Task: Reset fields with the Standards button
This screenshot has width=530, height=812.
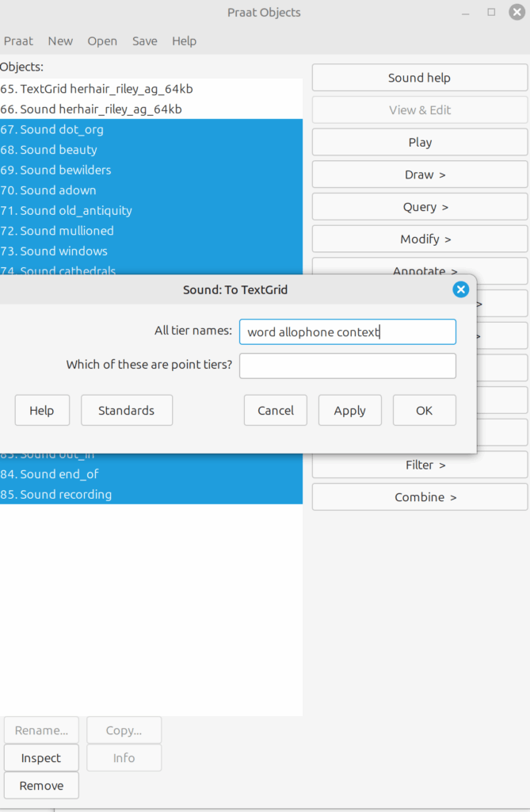Action: coord(126,410)
